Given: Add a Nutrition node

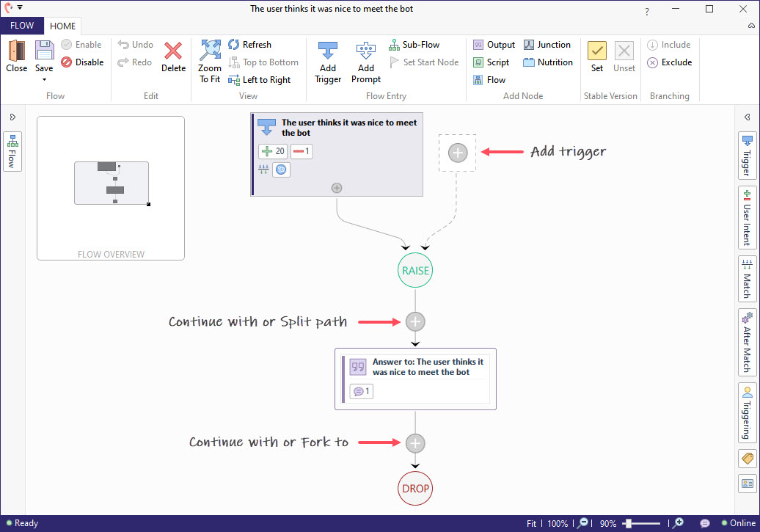Looking at the screenshot, I should [x=548, y=62].
